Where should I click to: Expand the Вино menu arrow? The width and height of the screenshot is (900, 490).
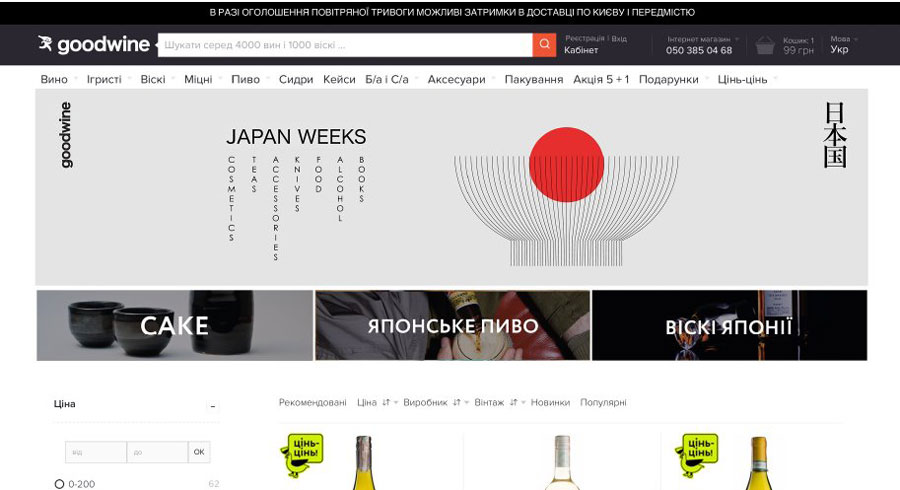[x=74, y=79]
